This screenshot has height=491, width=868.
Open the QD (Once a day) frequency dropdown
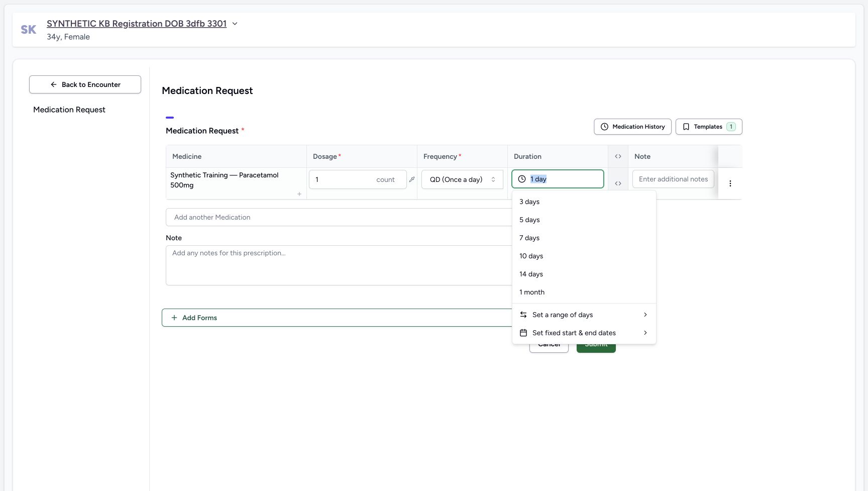462,179
